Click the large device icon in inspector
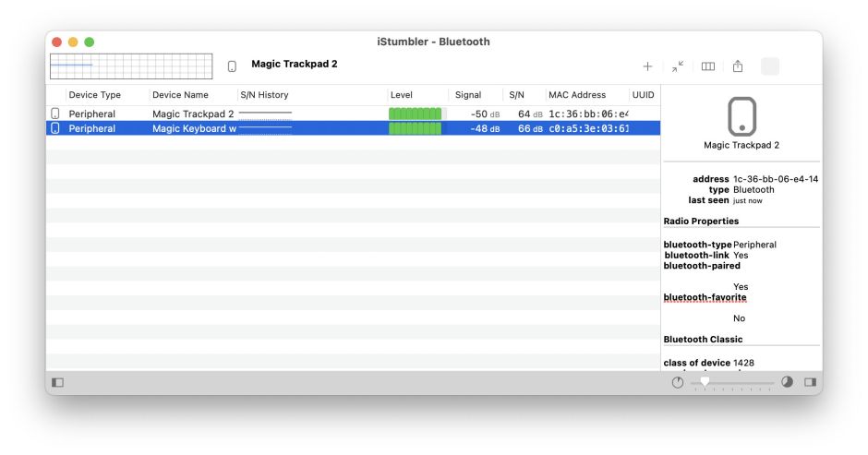 [x=741, y=115]
